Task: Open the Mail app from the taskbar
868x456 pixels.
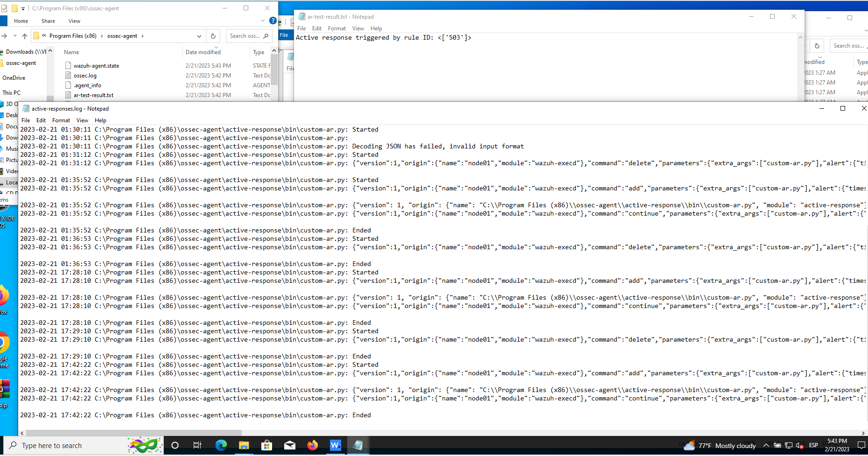Action: coord(290,445)
